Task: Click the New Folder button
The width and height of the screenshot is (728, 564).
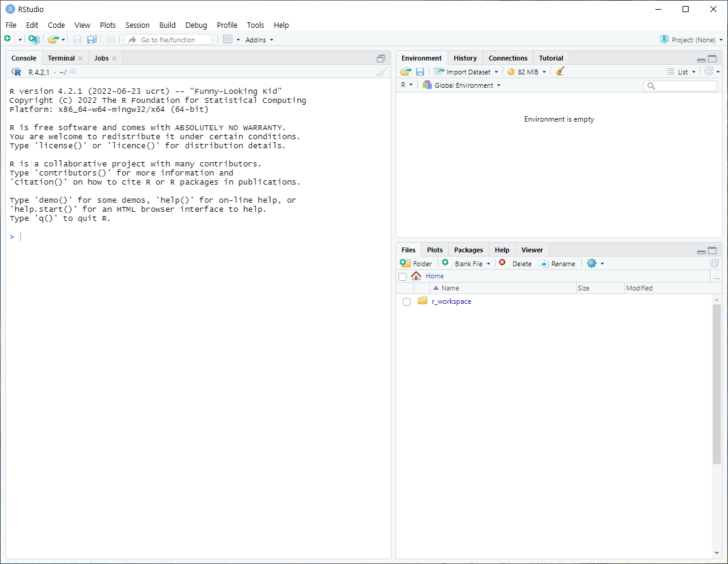Action: point(416,263)
